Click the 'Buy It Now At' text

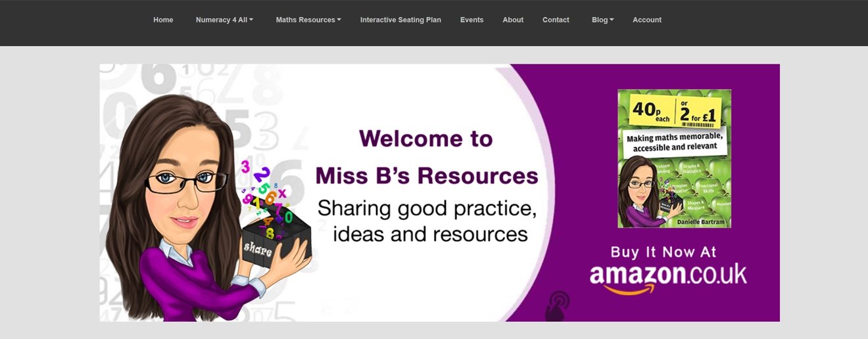pyautogui.click(x=663, y=252)
